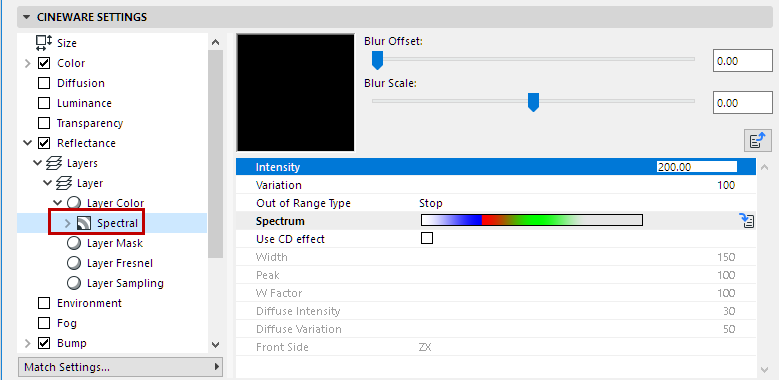Click the Layer Color sphere icon
779x380 pixels.
[x=74, y=203]
